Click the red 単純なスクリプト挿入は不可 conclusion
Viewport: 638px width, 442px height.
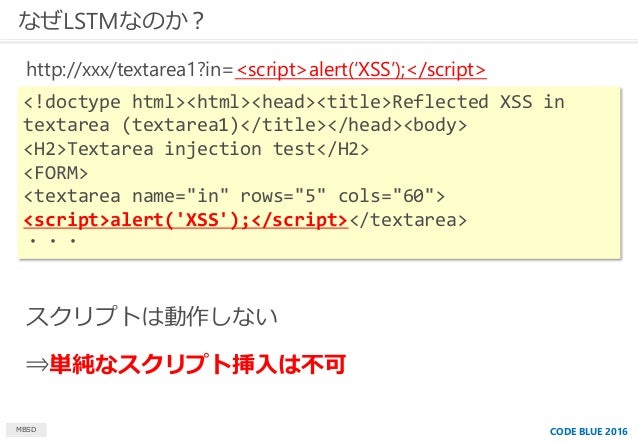(x=198, y=364)
